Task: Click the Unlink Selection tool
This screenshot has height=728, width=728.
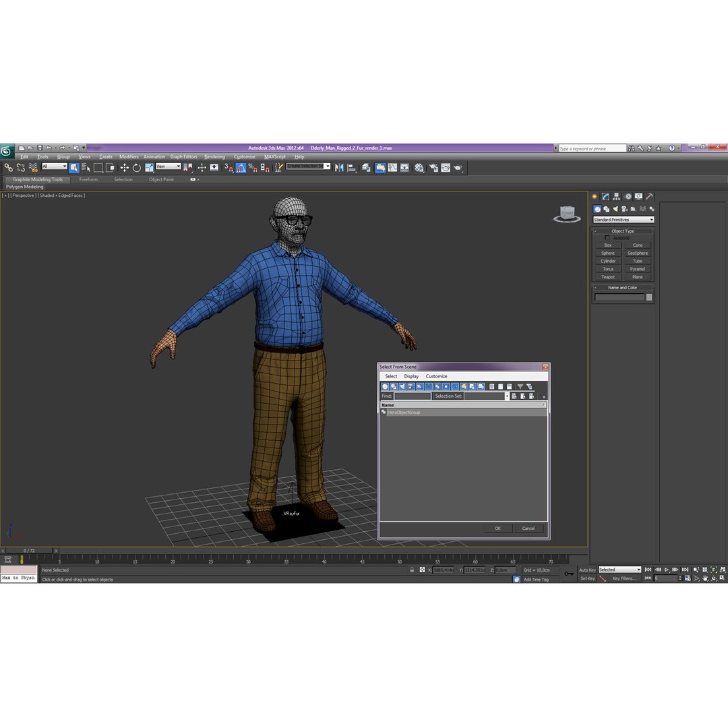Action: point(20,168)
